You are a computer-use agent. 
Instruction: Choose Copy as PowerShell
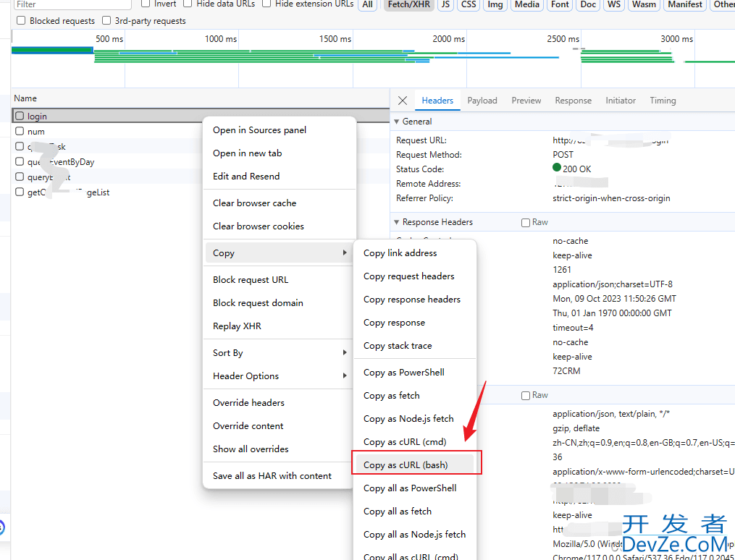click(x=415, y=372)
